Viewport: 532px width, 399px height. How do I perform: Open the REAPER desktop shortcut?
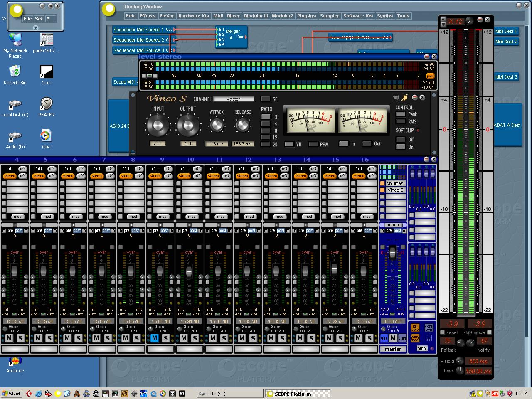pos(46,107)
